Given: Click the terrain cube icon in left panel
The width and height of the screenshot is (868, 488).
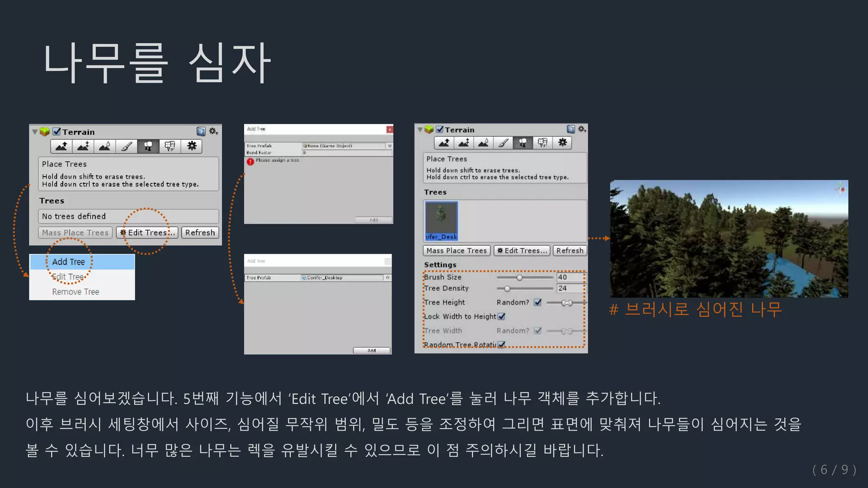Looking at the screenshot, I should click(45, 132).
